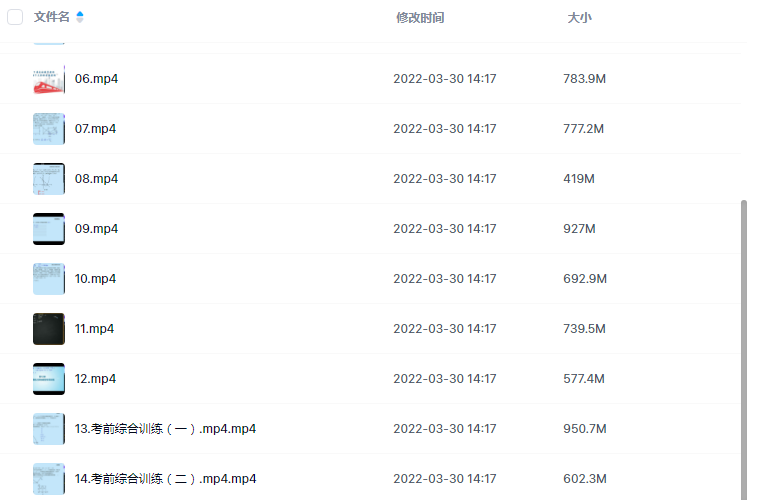Sort files by the 文件名 sort arrow
The height and width of the screenshot is (500, 757).
80,17
